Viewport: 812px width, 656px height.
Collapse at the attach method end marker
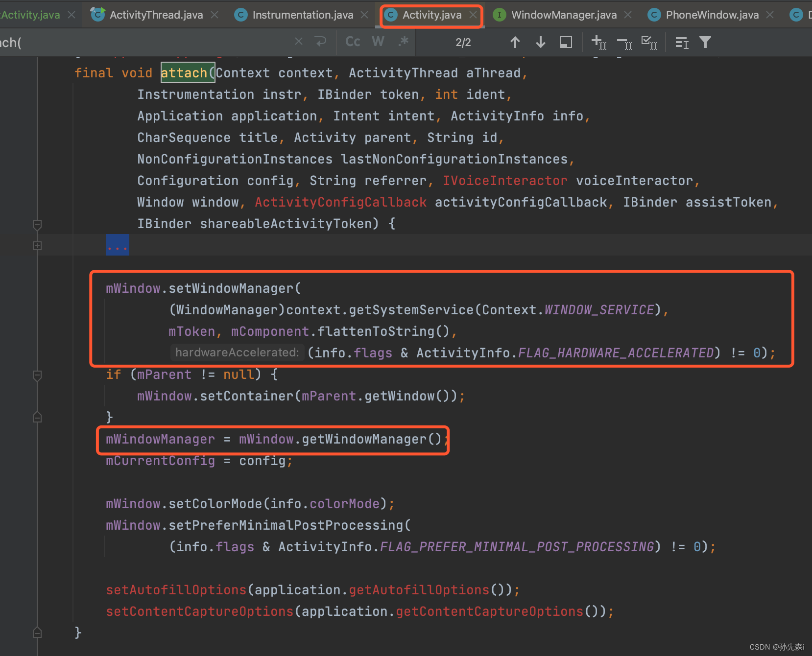(37, 633)
